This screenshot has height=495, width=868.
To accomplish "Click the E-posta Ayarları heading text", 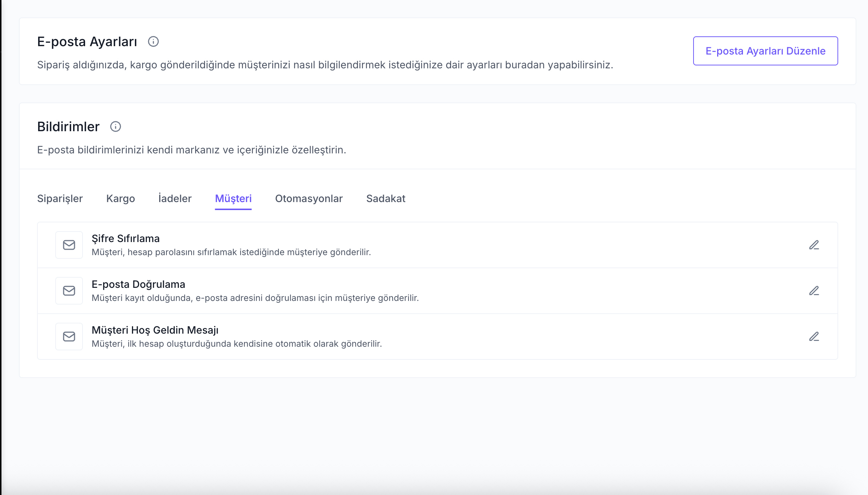I will coord(87,41).
